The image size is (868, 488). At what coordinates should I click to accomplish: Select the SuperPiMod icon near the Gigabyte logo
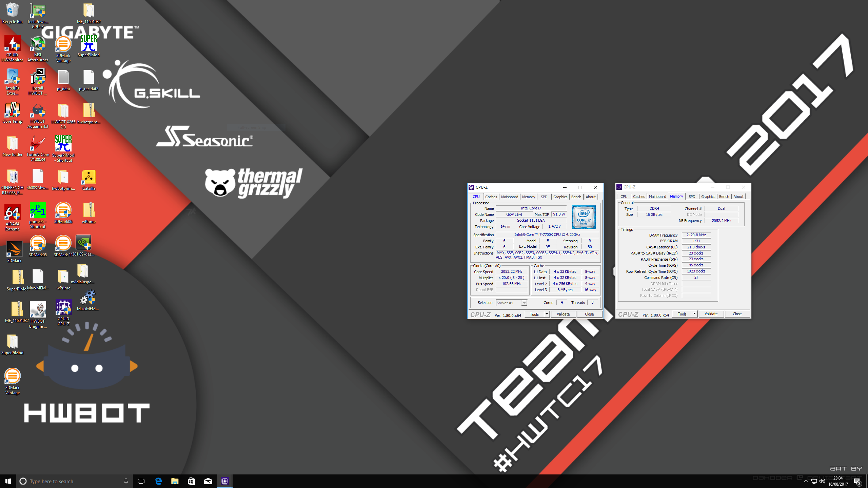88,46
